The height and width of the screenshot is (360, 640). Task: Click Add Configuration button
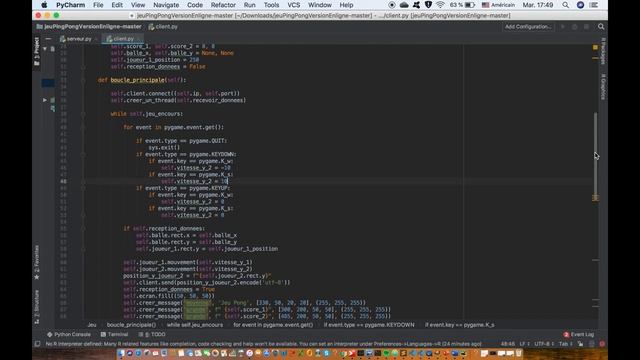[x=528, y=27]
